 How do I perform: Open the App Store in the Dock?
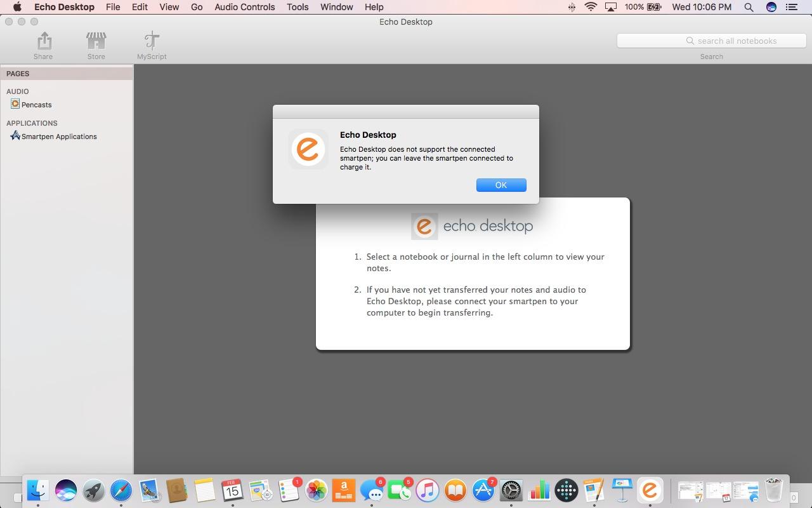coord(483,490)
